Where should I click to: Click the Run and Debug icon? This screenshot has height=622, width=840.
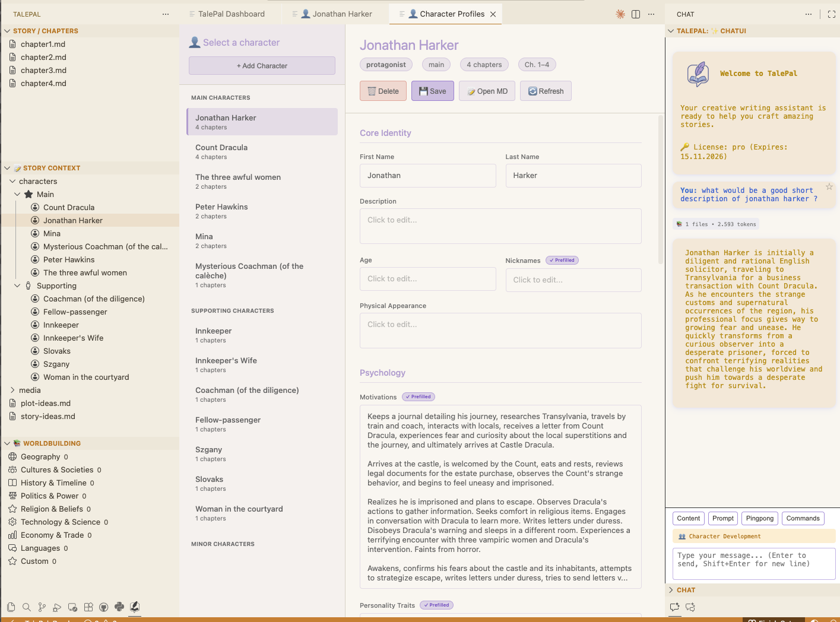click(57, 607)
